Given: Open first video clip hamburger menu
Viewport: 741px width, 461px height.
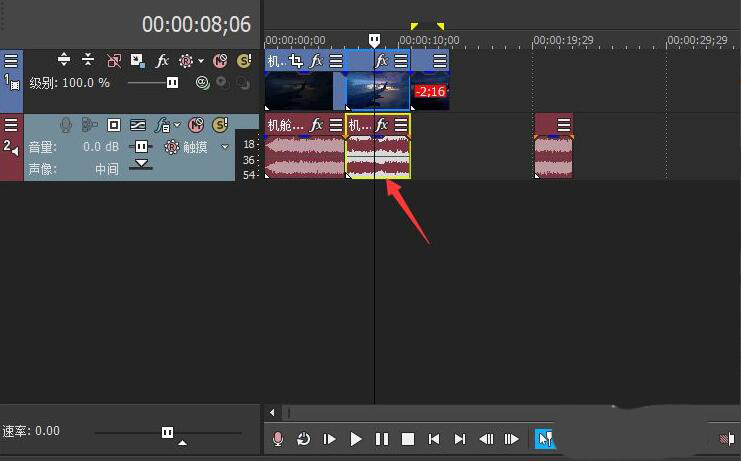Looking at the screenshot, I should point(336,61).
